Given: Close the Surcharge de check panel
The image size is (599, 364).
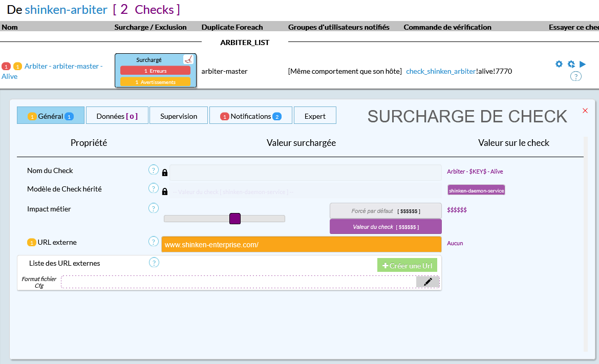Looking at the screenshot, I should [585, 111].
